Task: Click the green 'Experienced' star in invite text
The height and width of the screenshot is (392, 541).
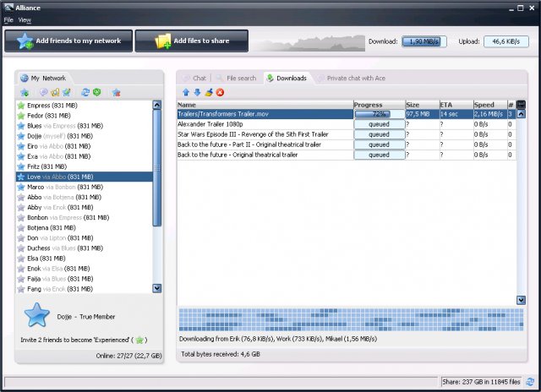Action: [x=139, y=340]
